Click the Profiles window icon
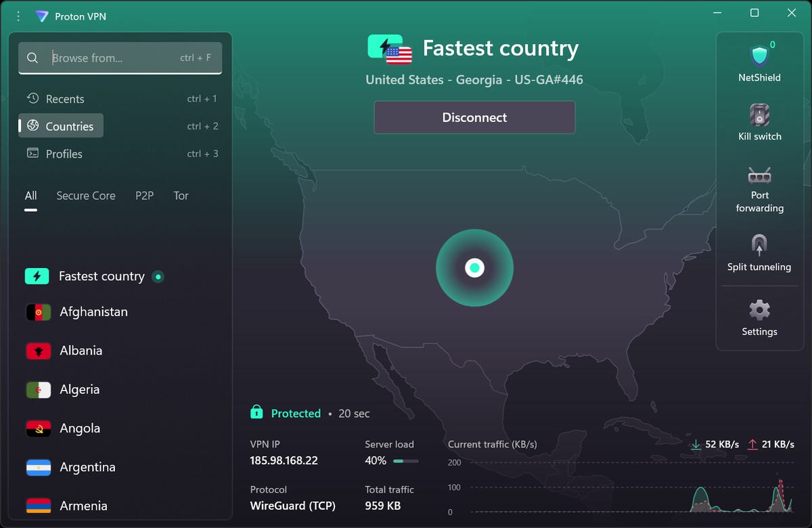This screenshot has height=528, width=812. point(32,153)
